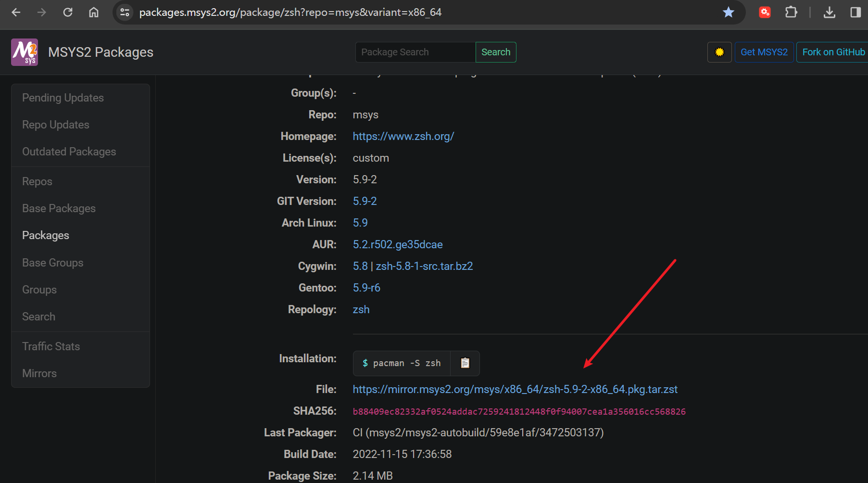
Task: Open Get MSYS2 button
Action: (x=764, y=52)
